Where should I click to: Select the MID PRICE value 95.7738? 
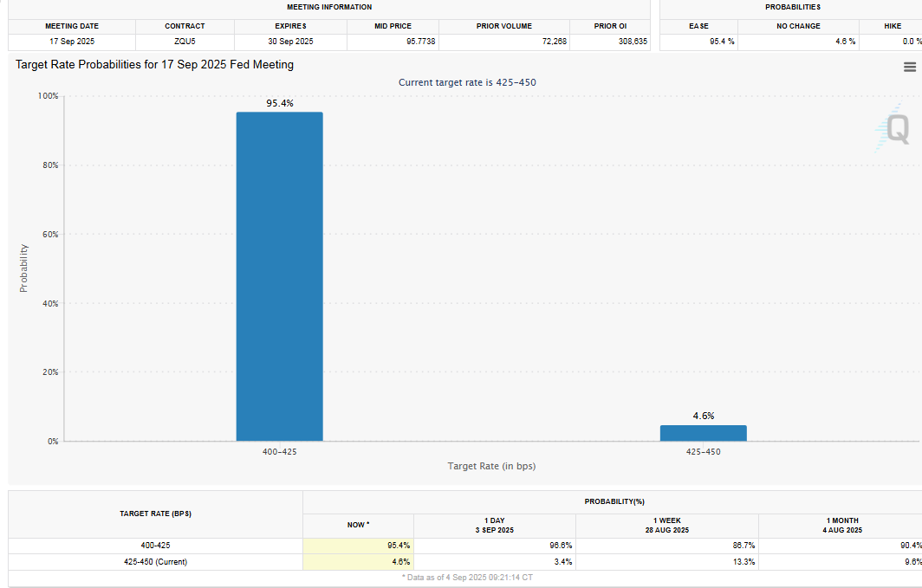click(393, 42)
